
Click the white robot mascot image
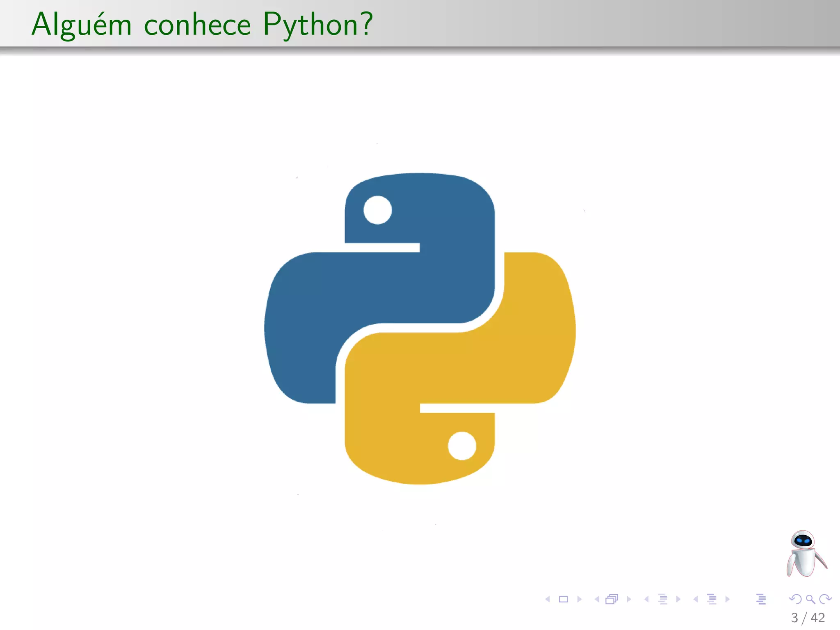click(x=806, y=553)
